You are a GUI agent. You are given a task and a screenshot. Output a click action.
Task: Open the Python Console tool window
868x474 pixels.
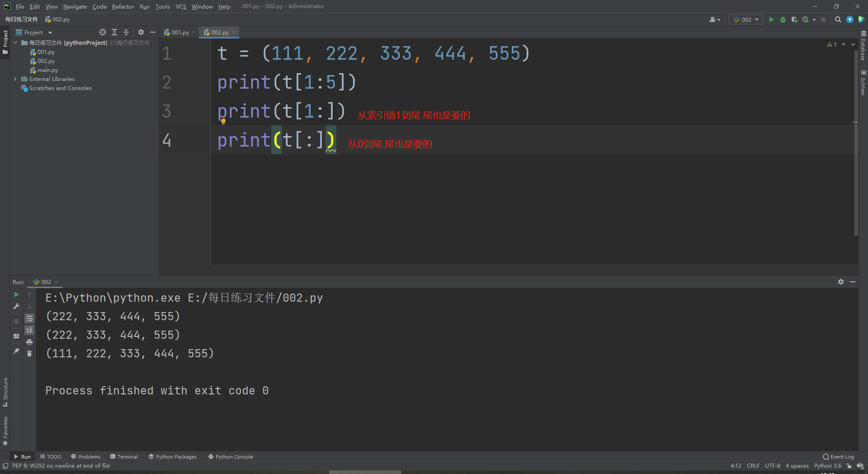pyautogui.click(x=231, y=457)
